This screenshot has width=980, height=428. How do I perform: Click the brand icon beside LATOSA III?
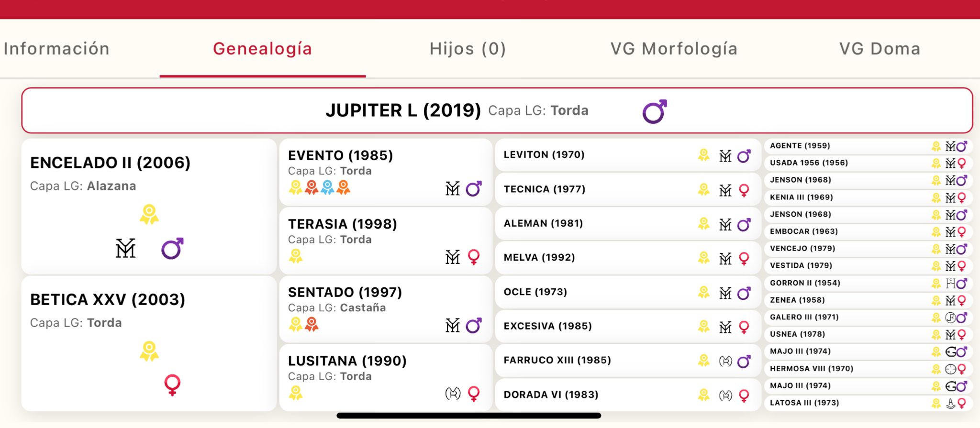tap(950, 404)
